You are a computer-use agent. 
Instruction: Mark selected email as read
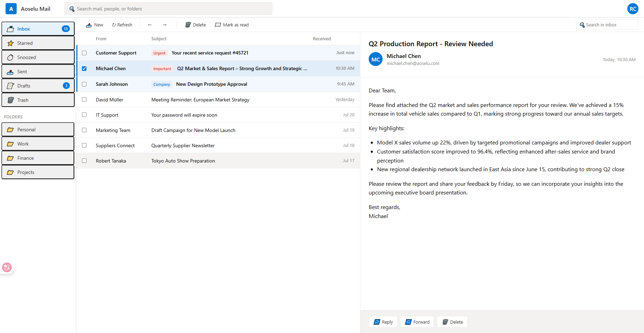(x=232, y=25)
